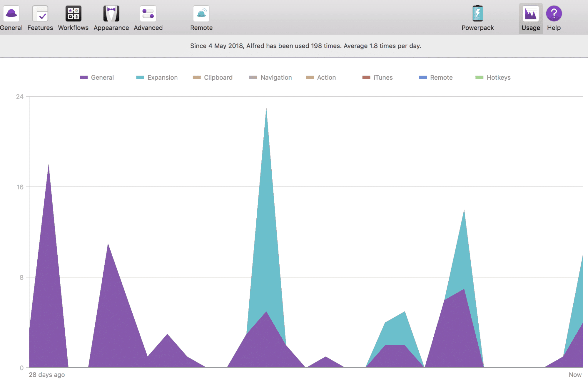
Task: Click the 8 y-axis value
Action: pyautogui.click(x=21, y=277)
